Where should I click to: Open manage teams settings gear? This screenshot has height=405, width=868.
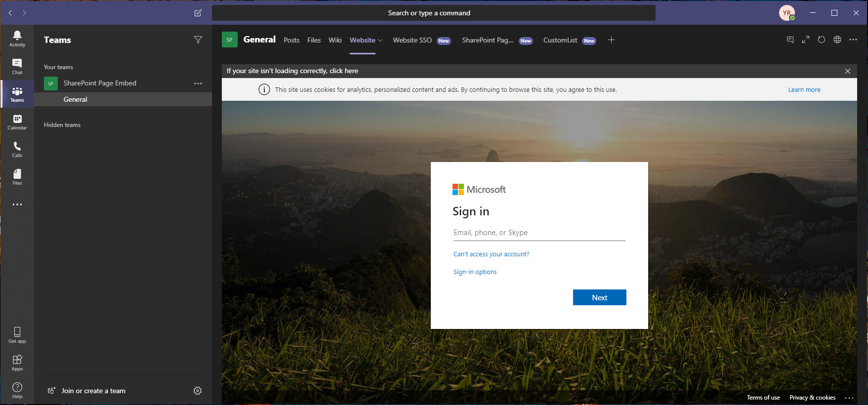pos(198,391)
